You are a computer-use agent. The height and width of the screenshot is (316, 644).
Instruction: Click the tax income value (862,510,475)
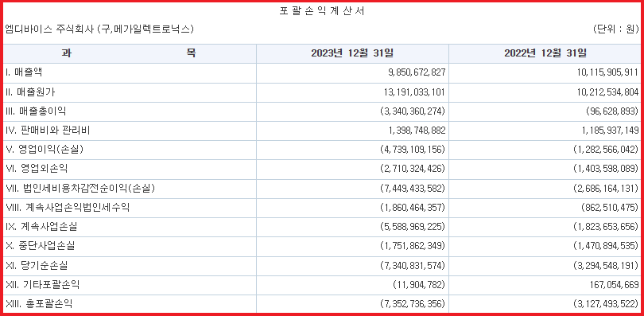(x=611, y=208)
